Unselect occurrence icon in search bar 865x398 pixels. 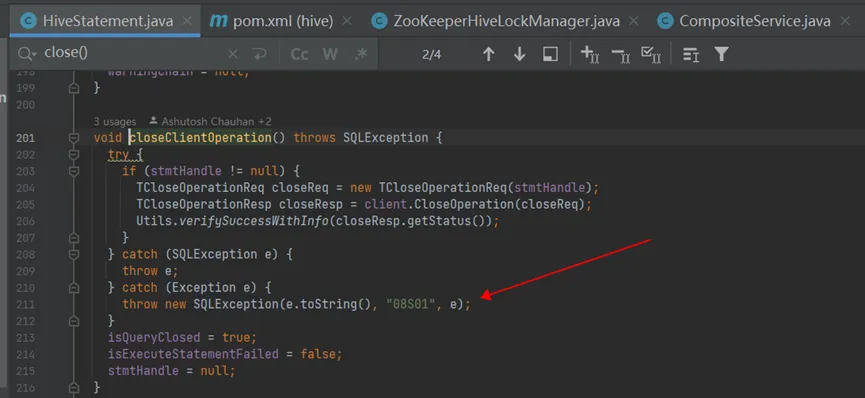click(621, 54)
